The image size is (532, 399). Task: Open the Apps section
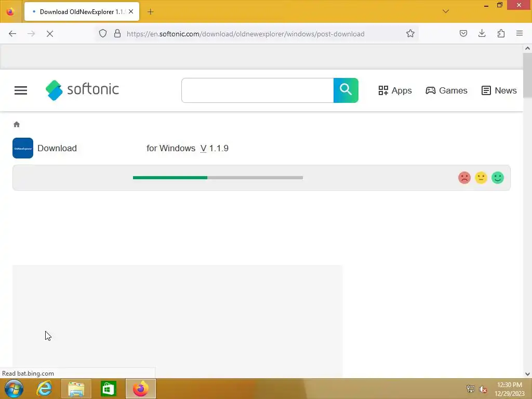[395, 90]
